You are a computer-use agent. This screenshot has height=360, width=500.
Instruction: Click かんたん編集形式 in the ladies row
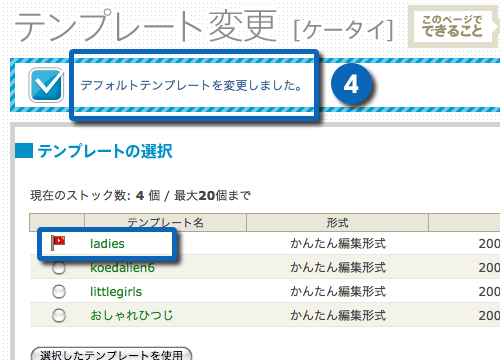tap(338, 243)
